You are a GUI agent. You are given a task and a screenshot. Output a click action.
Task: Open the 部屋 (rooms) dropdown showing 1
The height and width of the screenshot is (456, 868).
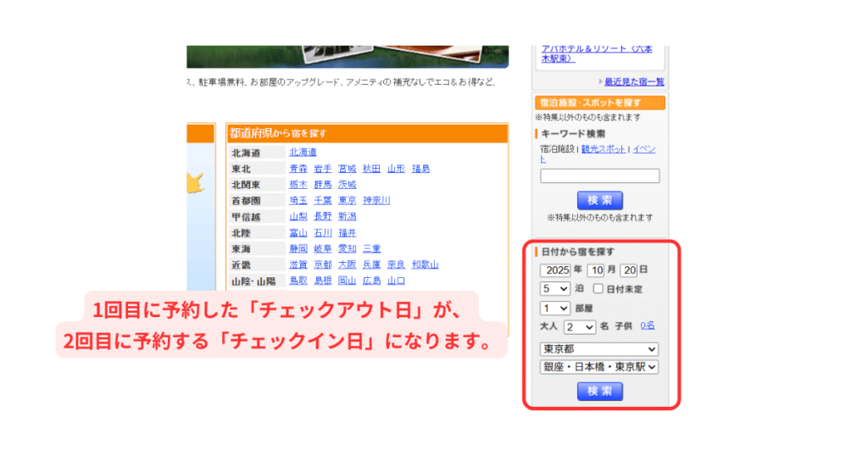click(555, 309)
